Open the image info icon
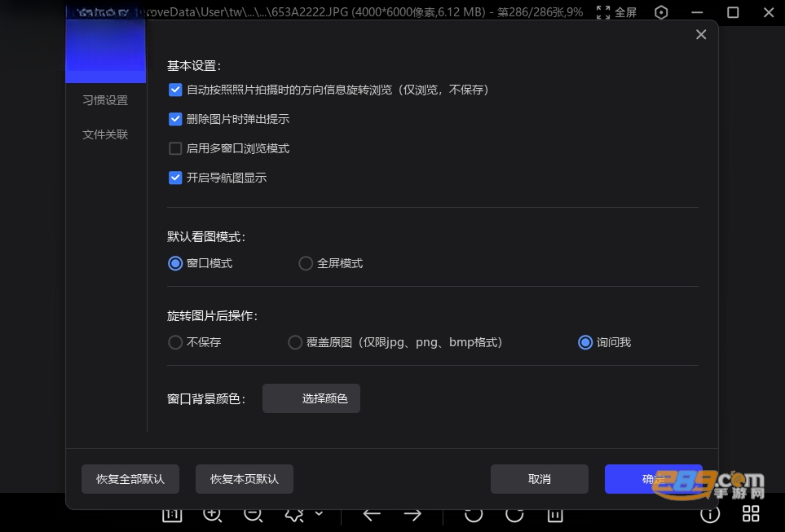Screen dimensions: 785x532 coord(710,514)
